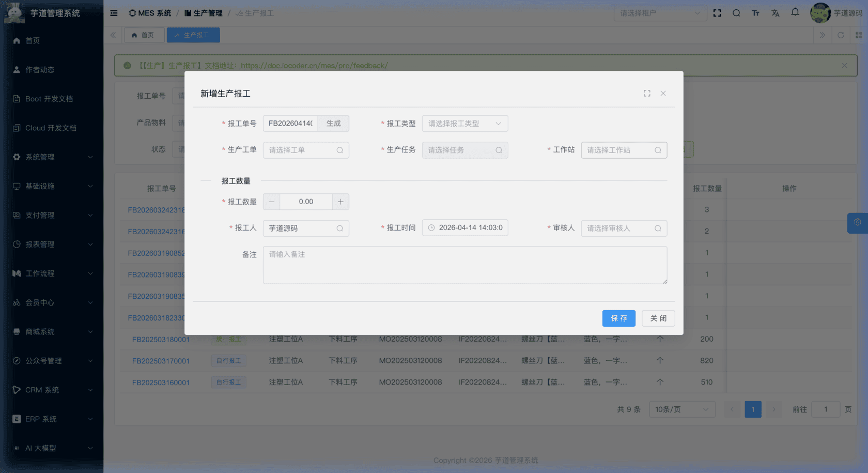The width and height of the screenshot is (868, 473).
Task: Click the 备注 remark text area
Action: pyautogui.click(x=464, y=265)
